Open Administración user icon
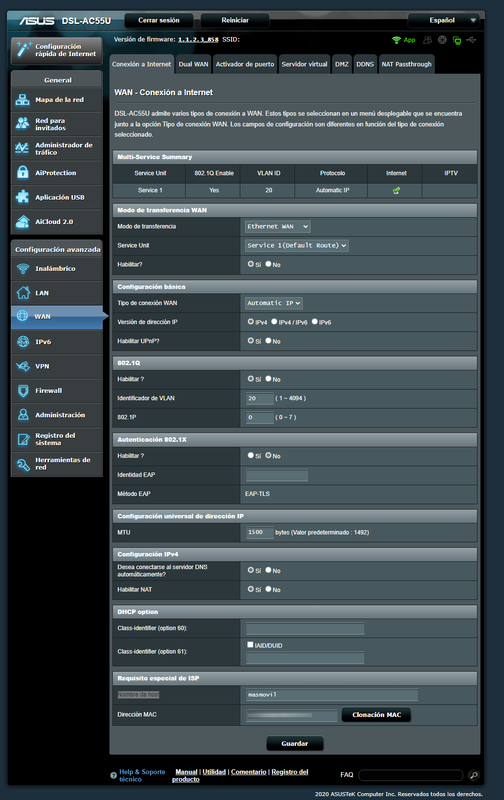Viewport: 504px width, 800px height. 23,415
